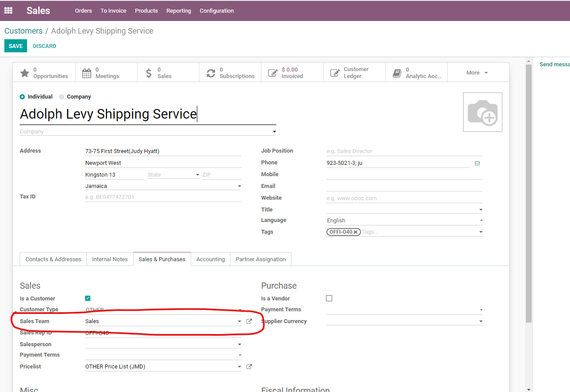Select the Company radio button
Screen dimensions: 570x392
62,97
